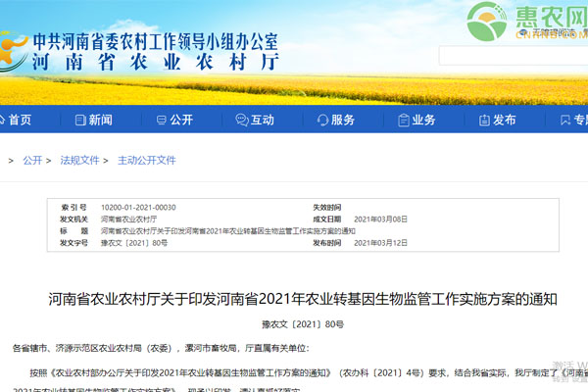The height and width of the screenshot is (392, 588).
Task: Click the headset icon beside 服务
Action: click(322, 121)
